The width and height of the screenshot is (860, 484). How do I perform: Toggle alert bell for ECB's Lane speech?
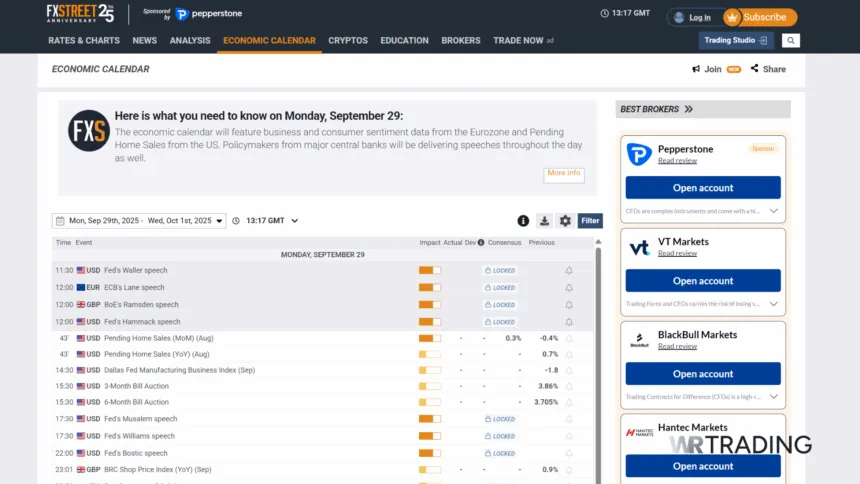pos(569,288)
